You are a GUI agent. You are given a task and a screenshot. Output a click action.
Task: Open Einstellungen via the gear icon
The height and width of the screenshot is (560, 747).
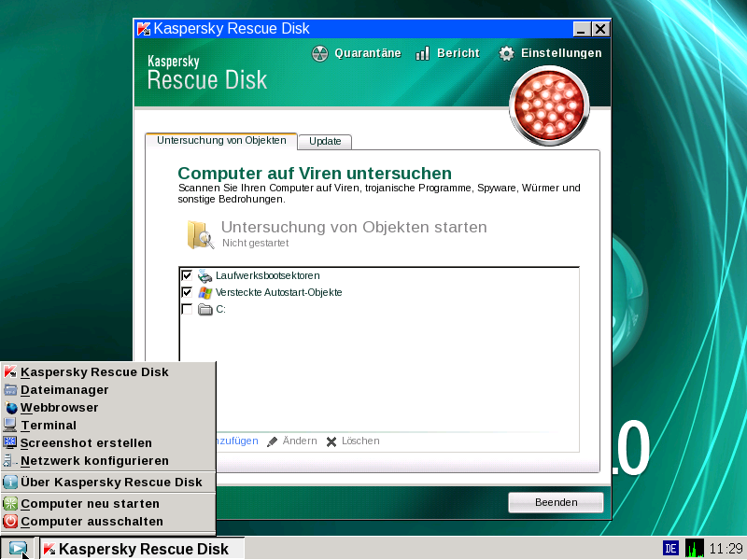click(506, 53)
